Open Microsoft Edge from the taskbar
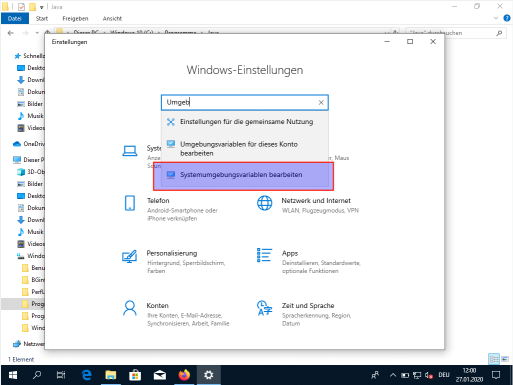This screenshot has width=513, height=385. point(87,375)
